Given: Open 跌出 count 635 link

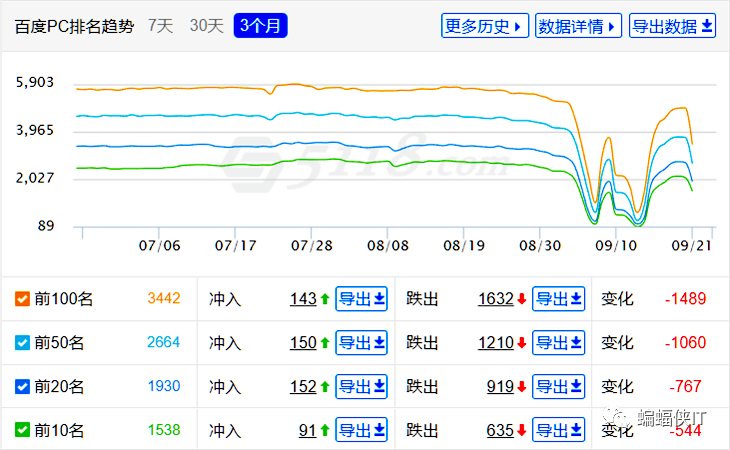Looking at the screenshot, I should [x=500, y=430].
